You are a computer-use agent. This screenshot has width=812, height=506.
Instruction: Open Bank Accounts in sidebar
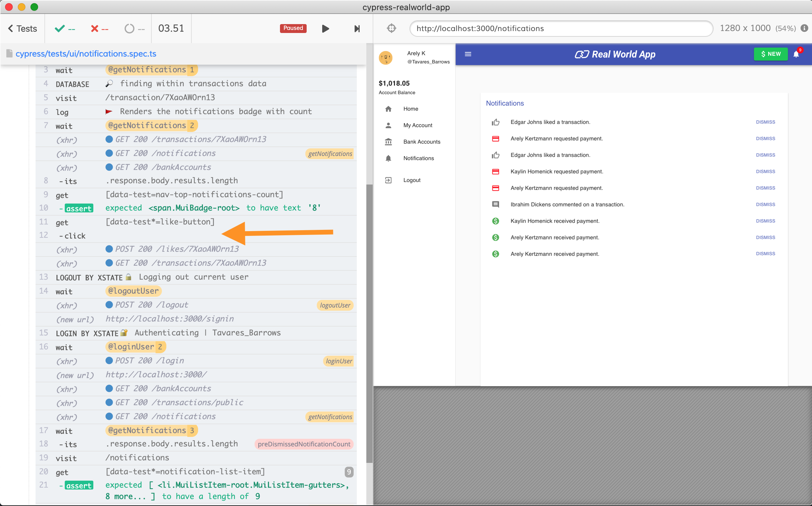pos(422,142)
